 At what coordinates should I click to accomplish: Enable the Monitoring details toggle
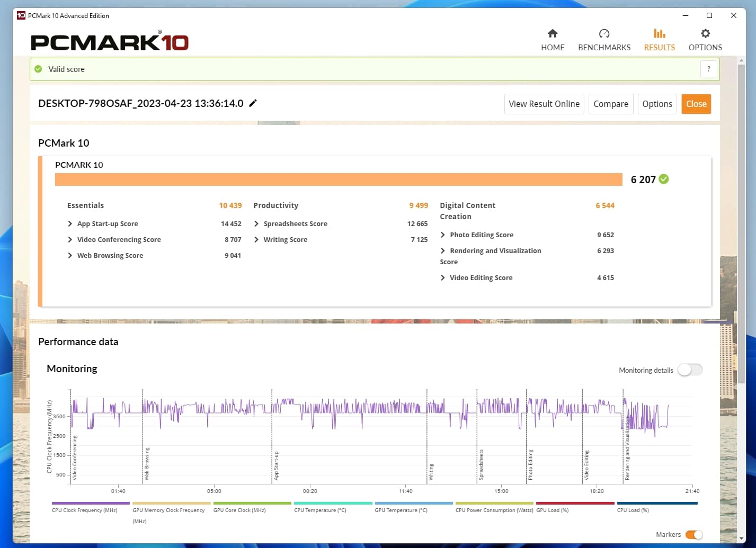point(690,370)
